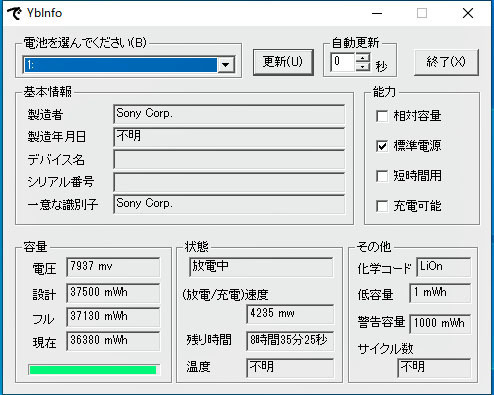Click the 終了(X) exit button
This screenshot has width=494, height=395.
pyautogui.click(x=446, y=62)
